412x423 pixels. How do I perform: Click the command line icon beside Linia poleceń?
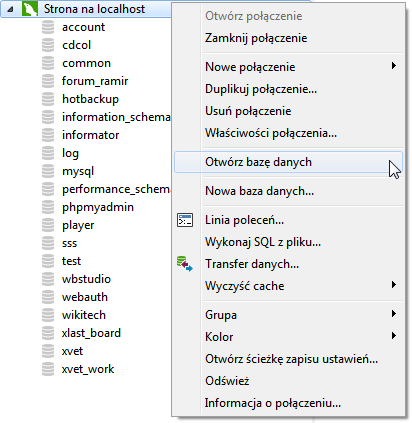click(x=185, y=220)
